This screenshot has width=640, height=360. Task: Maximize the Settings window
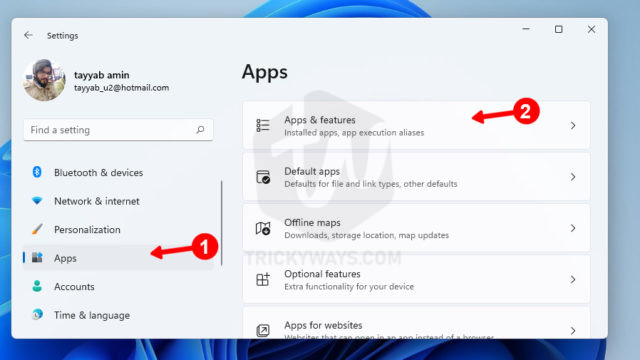tap(558, 29)
